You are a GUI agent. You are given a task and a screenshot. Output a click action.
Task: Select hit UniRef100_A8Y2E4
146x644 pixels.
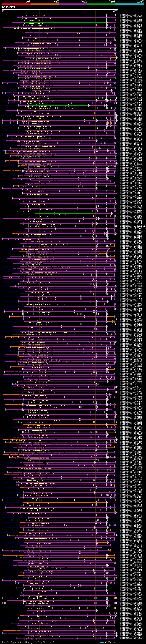131,510
